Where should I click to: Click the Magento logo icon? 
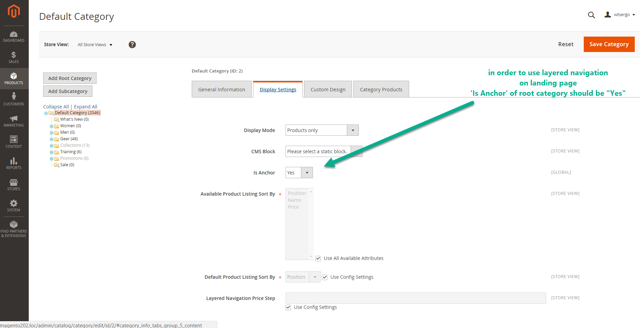pyautogui.click(x=14, y=11)
